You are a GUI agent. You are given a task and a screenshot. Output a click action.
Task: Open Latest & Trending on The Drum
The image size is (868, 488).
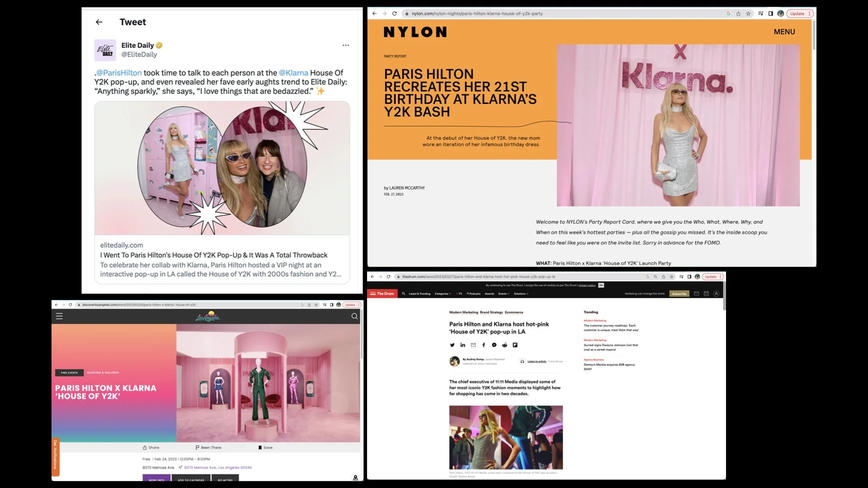(420, 294)
